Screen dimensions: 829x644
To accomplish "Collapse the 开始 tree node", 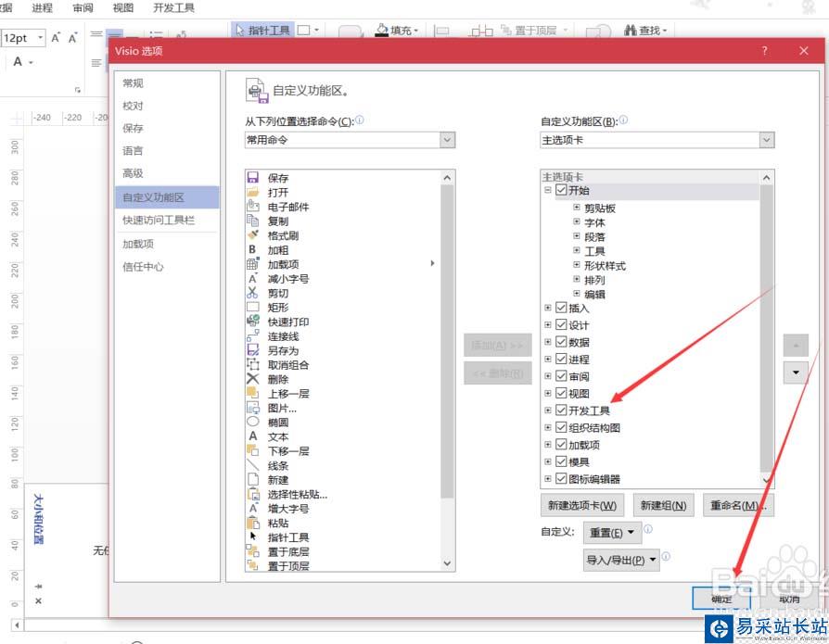I will point(548,190).
